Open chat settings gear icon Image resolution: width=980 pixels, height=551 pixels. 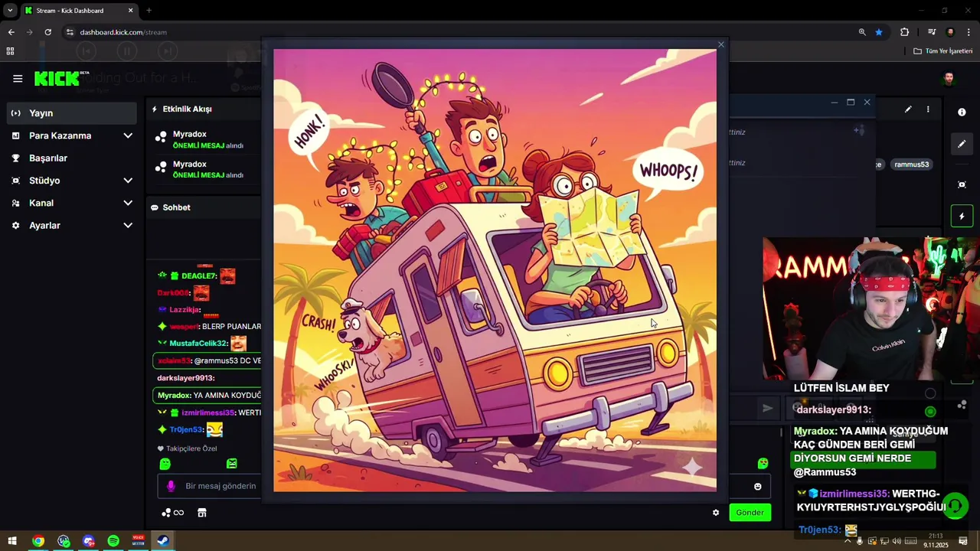716,513
